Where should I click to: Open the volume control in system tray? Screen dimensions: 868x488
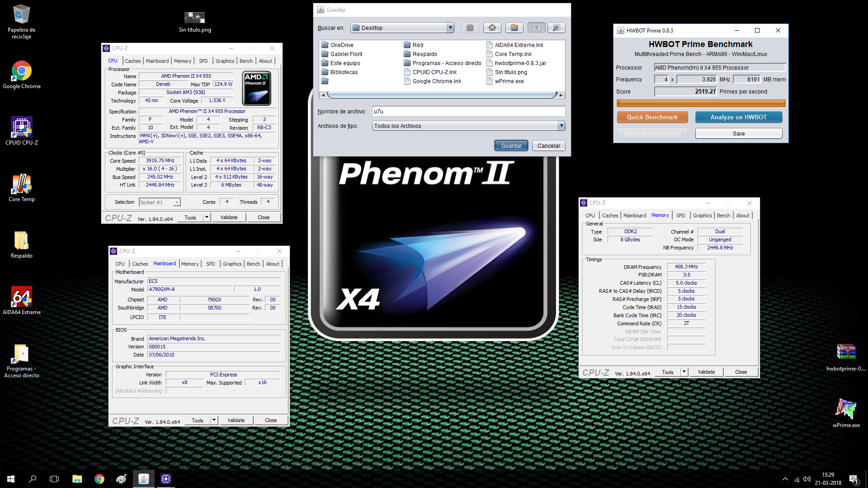pyautogui.click(x=807, y=479)
